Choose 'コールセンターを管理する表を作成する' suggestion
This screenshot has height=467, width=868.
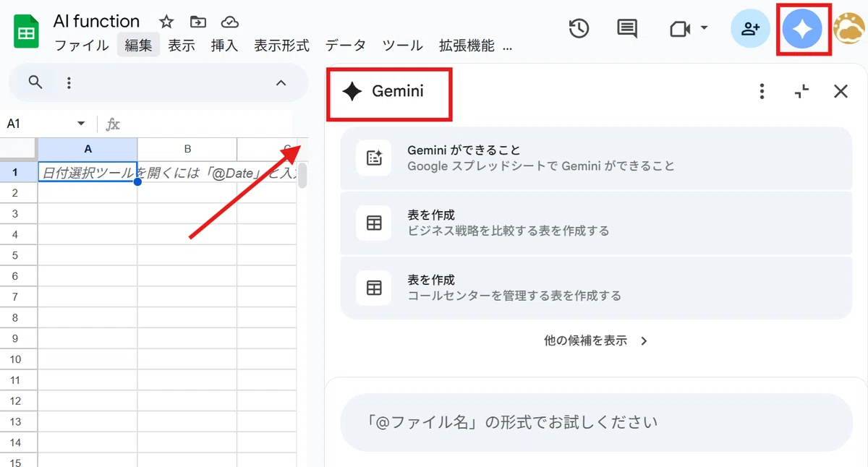(x=596, y=287)
